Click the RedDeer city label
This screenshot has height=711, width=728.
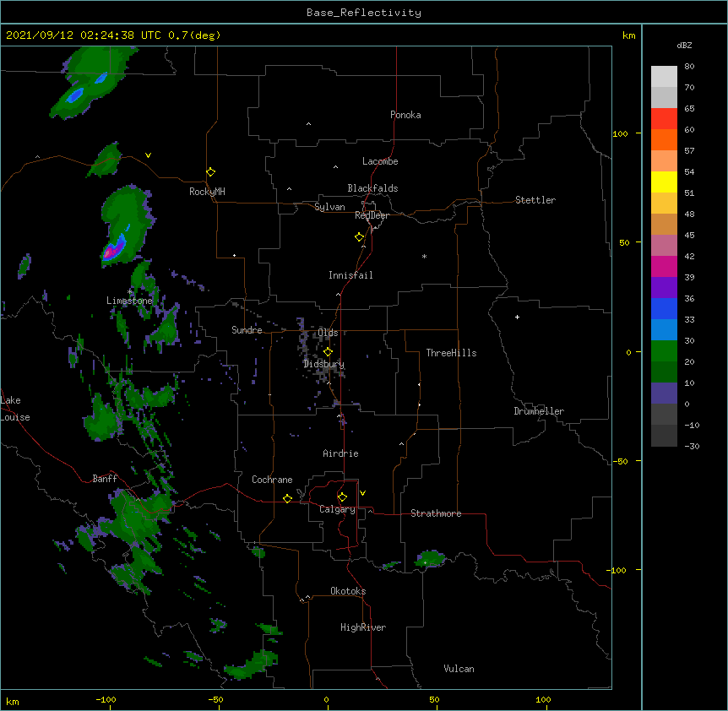pyautogui.click(x=372, y=215)
